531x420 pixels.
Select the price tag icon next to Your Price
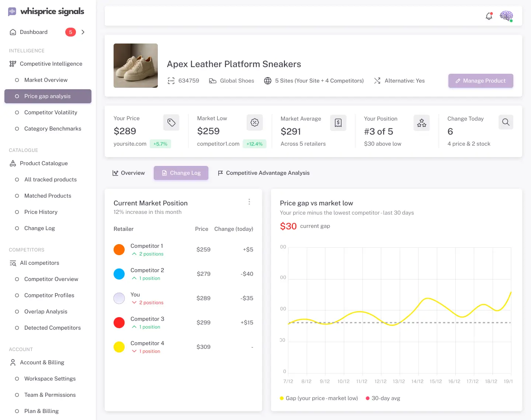tap(171, 122)
